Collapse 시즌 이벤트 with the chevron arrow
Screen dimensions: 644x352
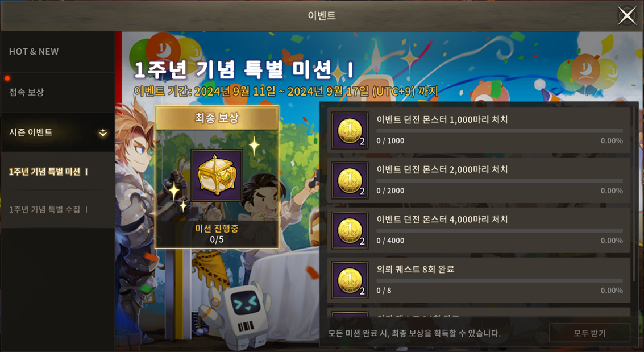(103, 132)
